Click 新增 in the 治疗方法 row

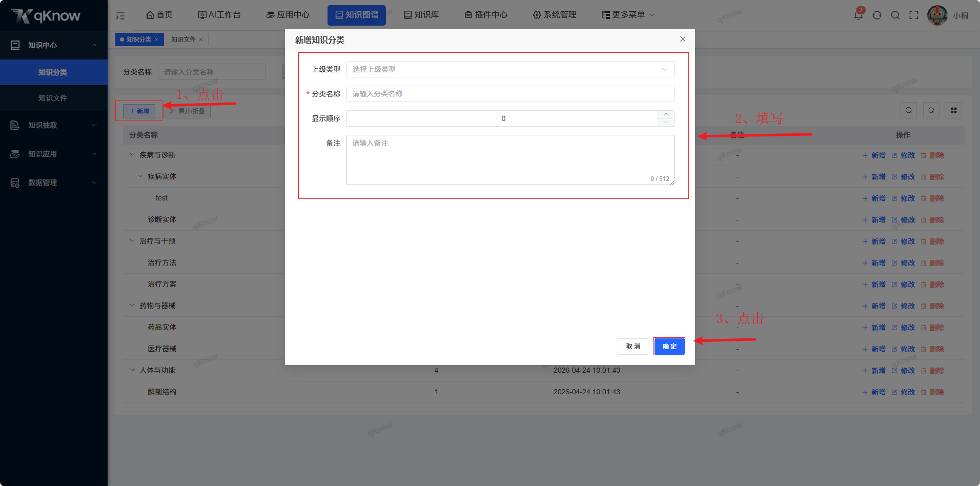[874, 263]
